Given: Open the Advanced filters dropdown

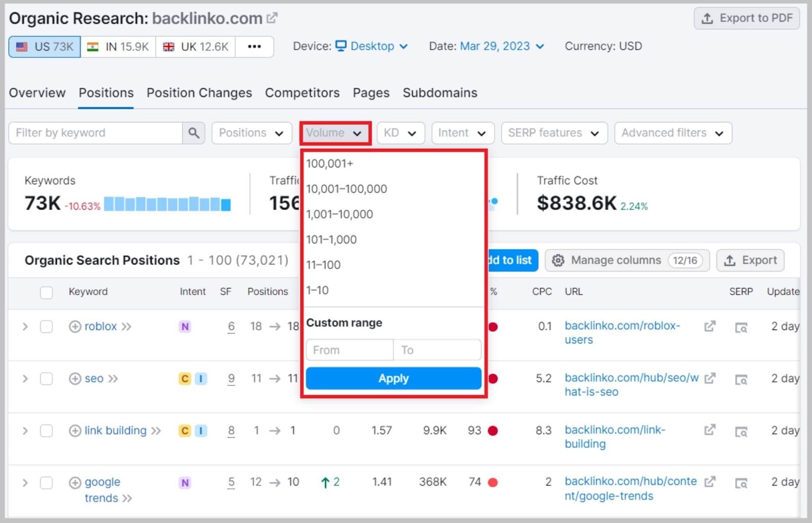Looking at the screenshot, I should pyautogui.click(x=673, y=133).
